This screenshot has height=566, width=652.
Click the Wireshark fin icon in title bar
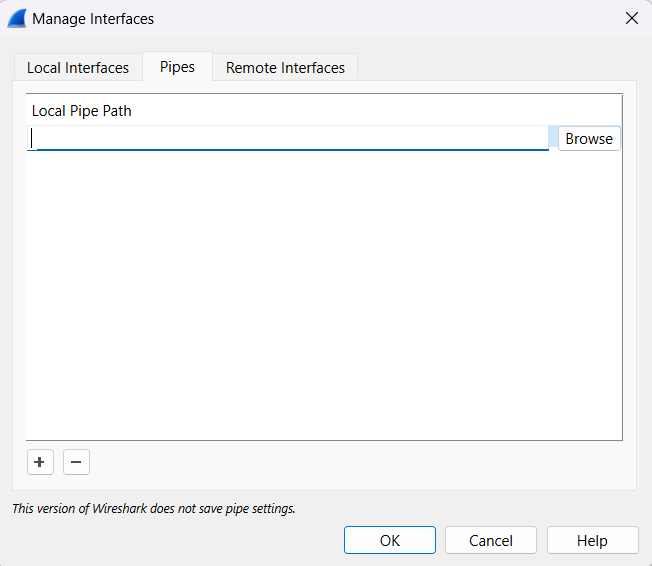(16, 18)
